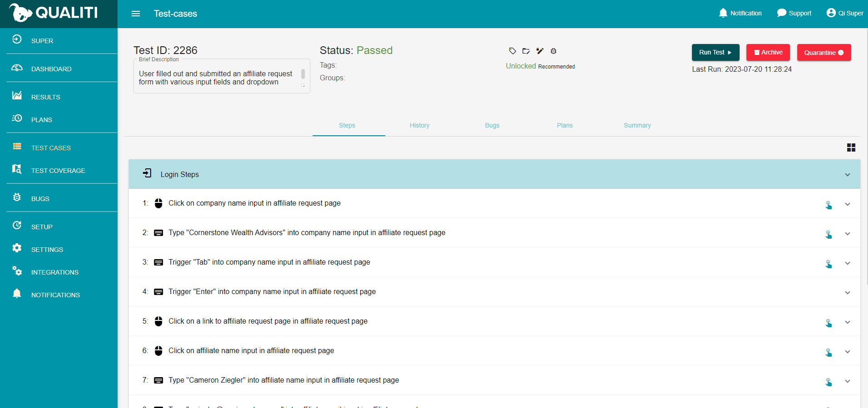Click the tag icon beside the test status
Screen dimensions: 868x408
click(x=512, y=51)
